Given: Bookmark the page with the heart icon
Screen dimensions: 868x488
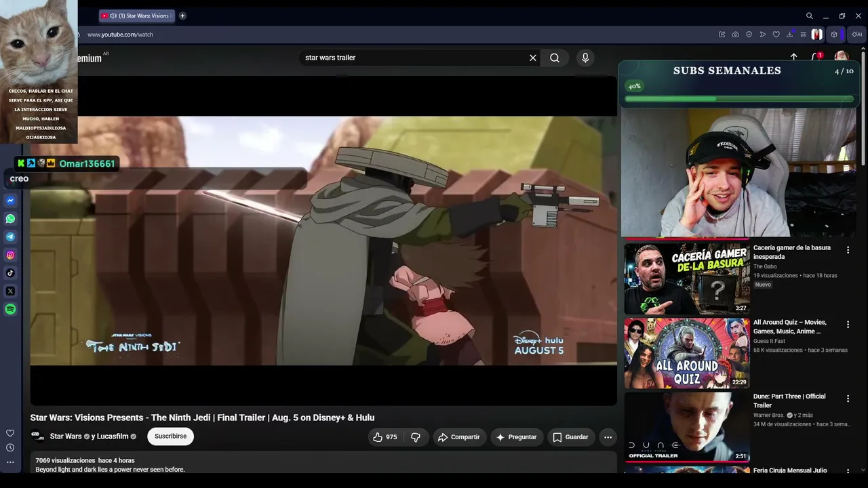Looking at the screenshot, I should pos(776,35).
